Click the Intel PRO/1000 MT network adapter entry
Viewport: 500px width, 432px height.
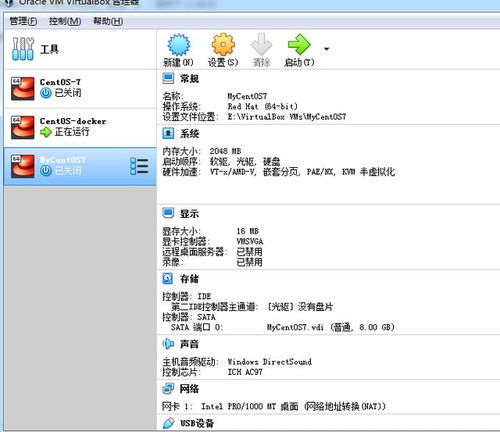(x=293, y=406)
